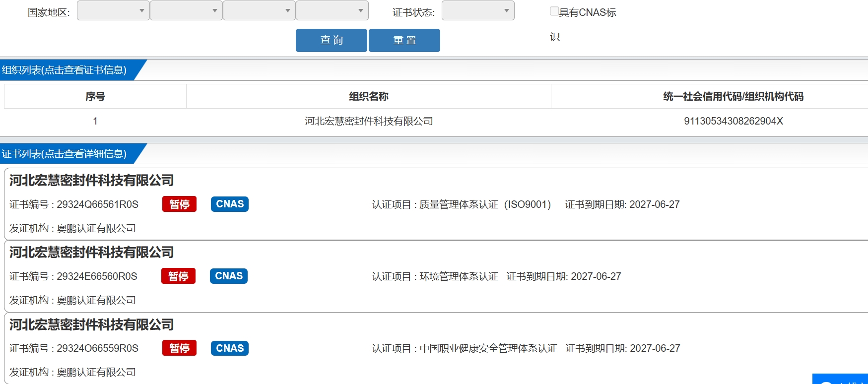Open certificate 29324E66560R0S company title

(92, 252)
